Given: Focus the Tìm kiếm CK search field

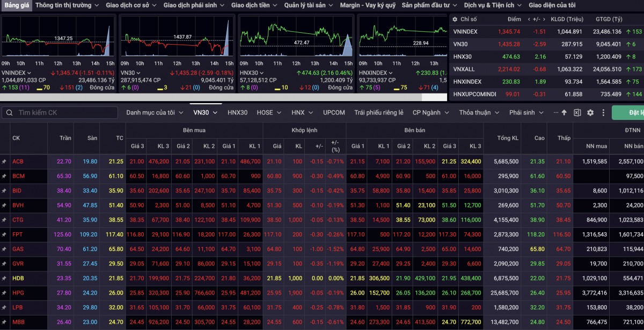Looking at the screenshot, I should (x=64, y=113).
